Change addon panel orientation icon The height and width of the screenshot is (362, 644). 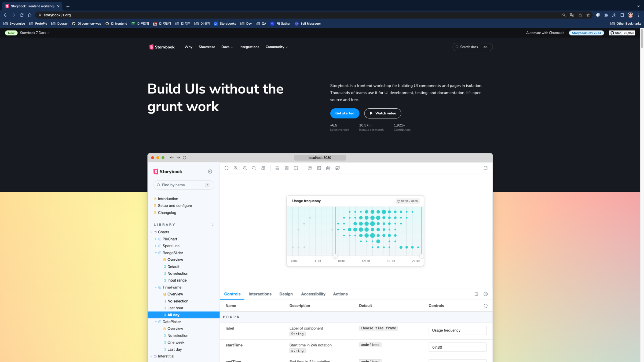pos(476,294)
